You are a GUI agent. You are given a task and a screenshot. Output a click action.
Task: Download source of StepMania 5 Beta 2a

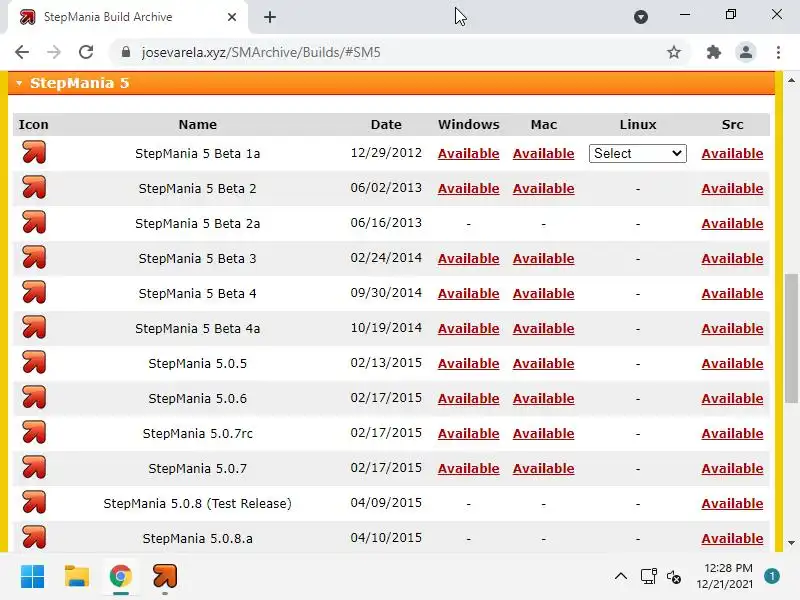point(732,223)
